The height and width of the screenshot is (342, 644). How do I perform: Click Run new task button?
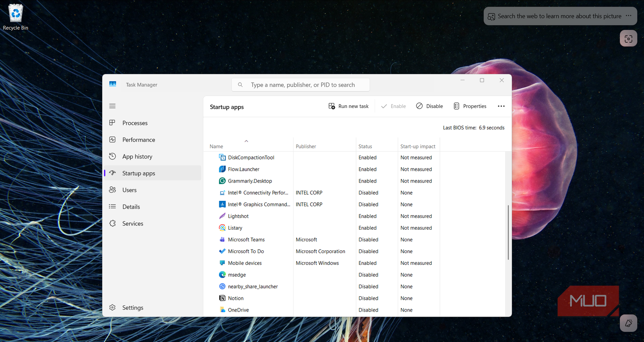point(349,106)
